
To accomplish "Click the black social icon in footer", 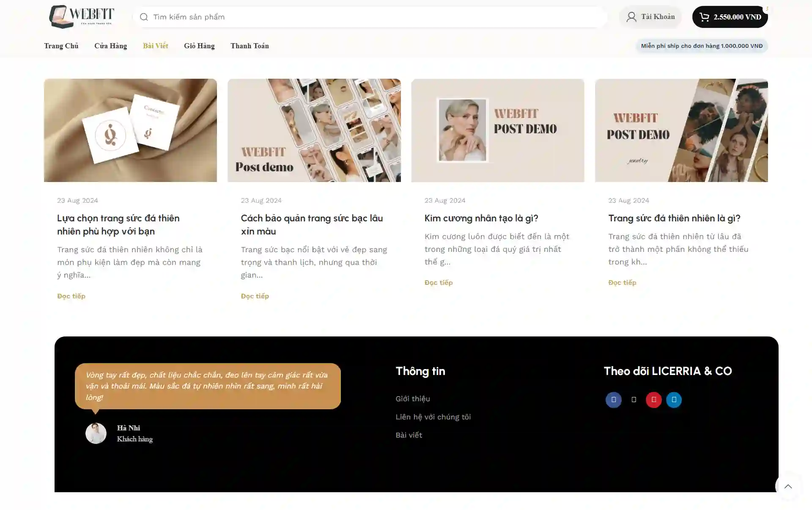I will [634, 400].
